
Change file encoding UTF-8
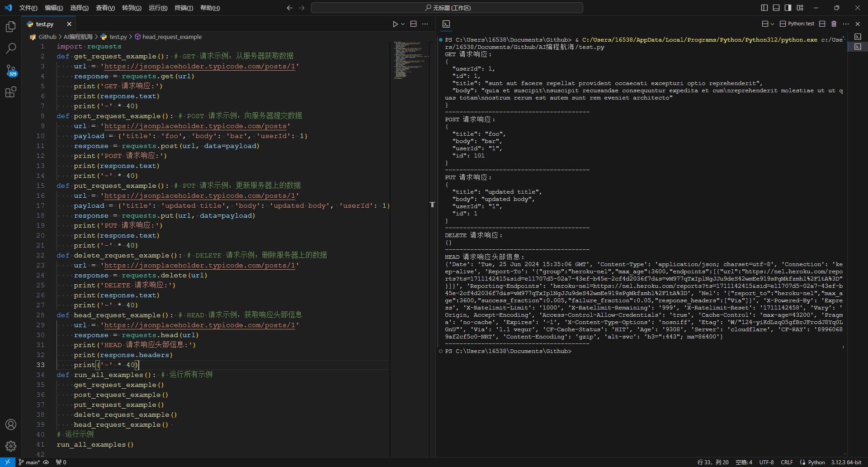point(766,462)
